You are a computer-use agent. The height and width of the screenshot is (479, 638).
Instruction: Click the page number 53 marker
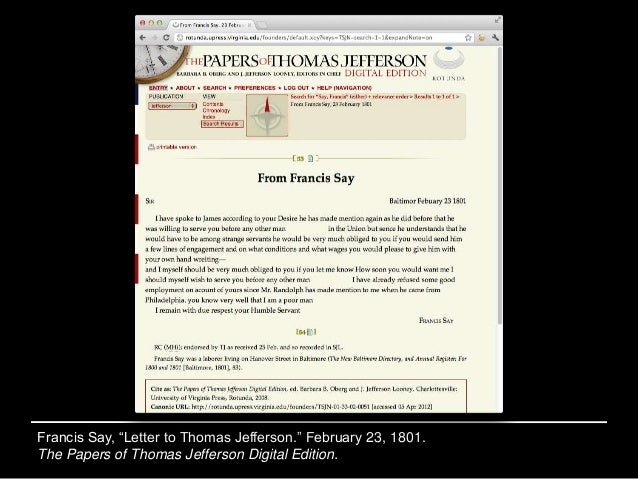(x=301, y=158)
